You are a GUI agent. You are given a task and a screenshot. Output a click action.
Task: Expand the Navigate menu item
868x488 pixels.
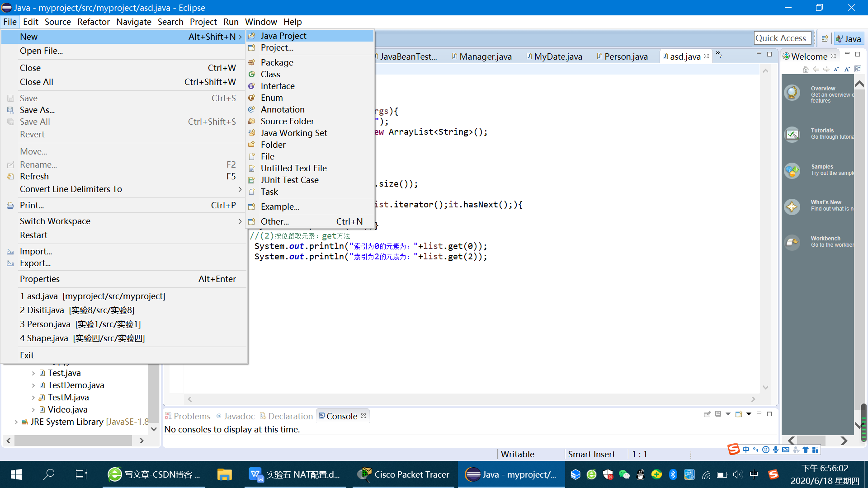click(x=134, y=21)
